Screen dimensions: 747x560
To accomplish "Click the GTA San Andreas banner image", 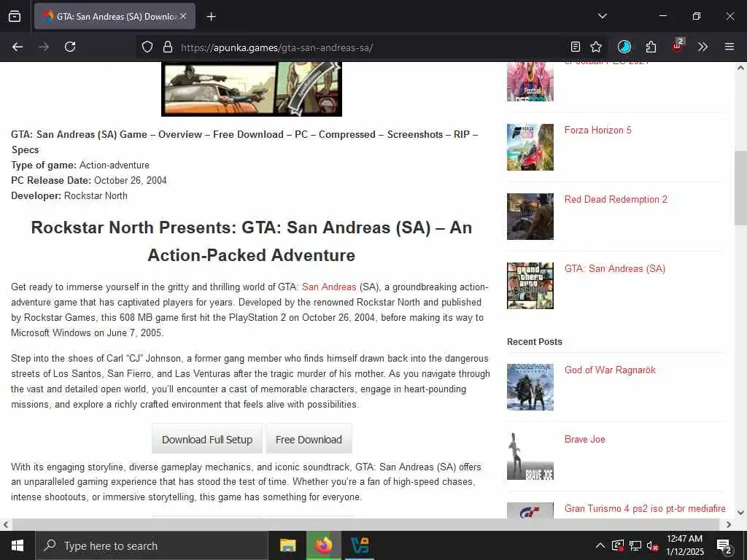I will 252,89.
